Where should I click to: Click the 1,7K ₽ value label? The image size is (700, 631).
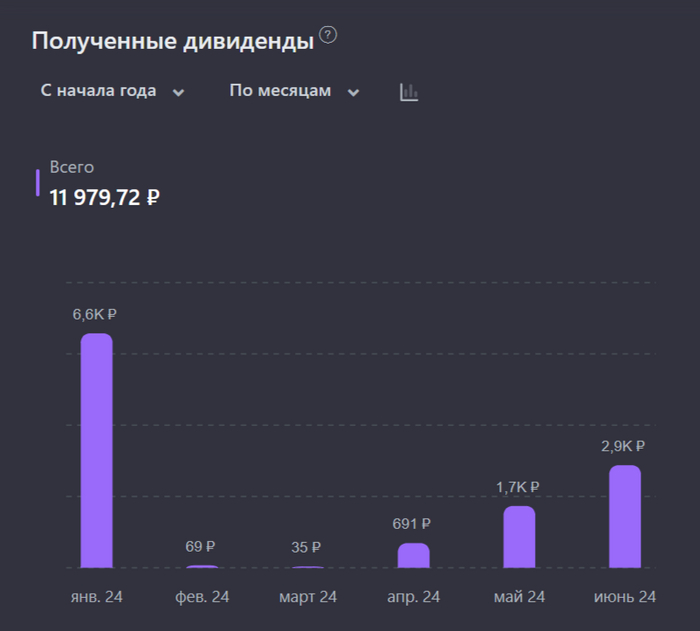tap(518, 487)
